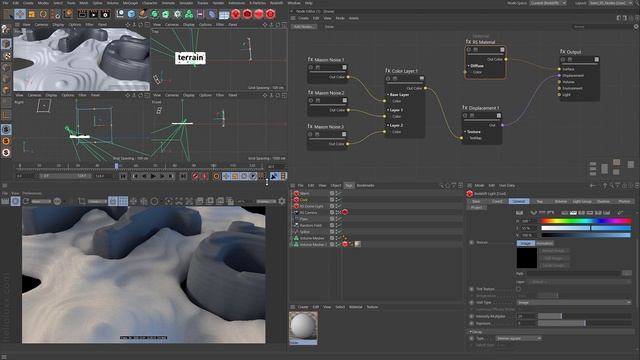This screenshot has width=640, height=360.
Task: Toggle layer checkbox on Warm row
Action: tap(332, 193)
